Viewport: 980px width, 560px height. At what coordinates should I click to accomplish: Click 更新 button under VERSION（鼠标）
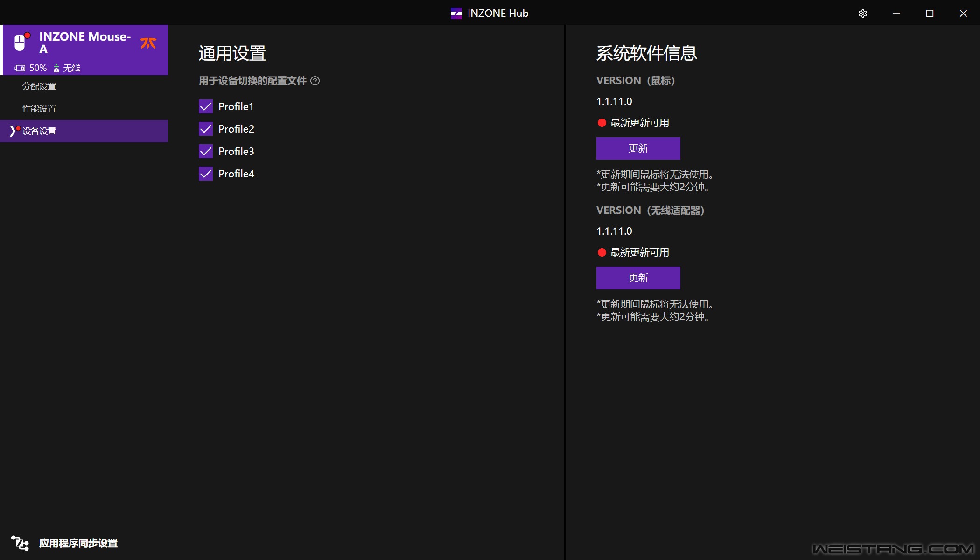(638, 148)
